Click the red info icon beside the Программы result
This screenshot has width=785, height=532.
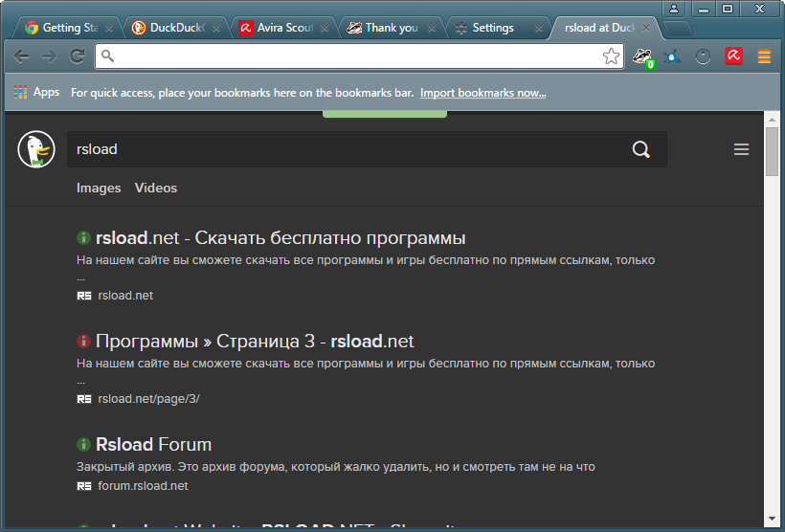tap(83, 341)
